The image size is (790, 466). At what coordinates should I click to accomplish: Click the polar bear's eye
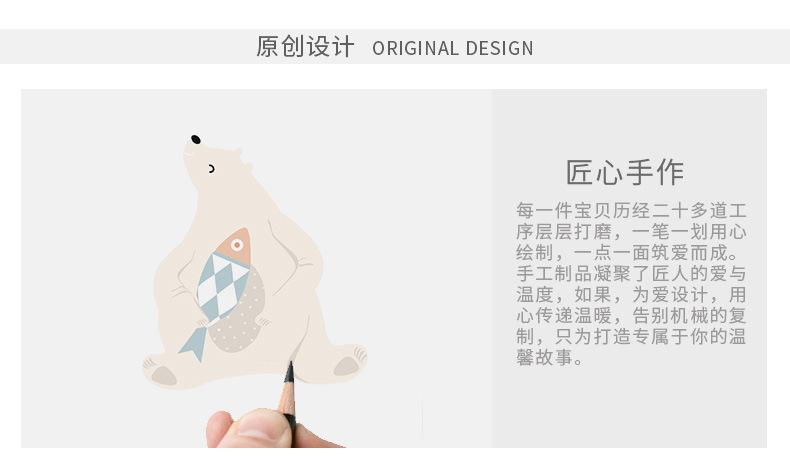tap(211, 169)
